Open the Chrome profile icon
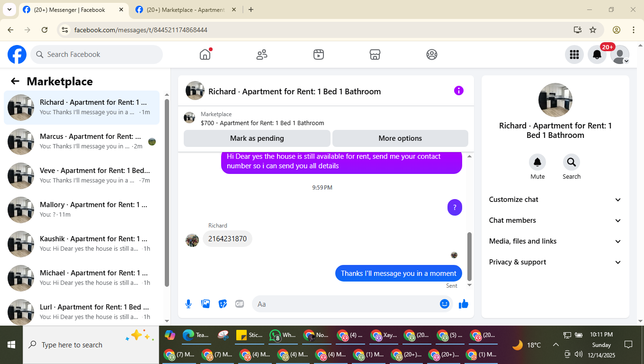This screenshot has height=364, width=644. click(x=617, y=30)
